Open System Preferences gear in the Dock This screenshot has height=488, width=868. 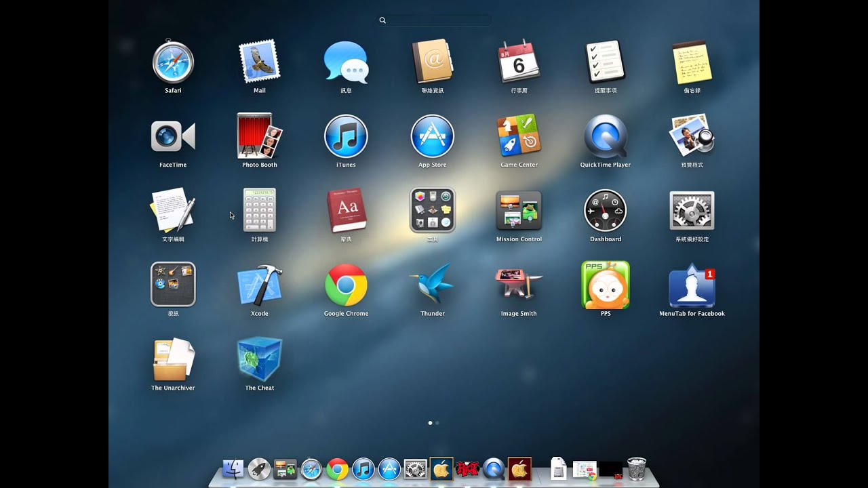click(x=415, y=468)
